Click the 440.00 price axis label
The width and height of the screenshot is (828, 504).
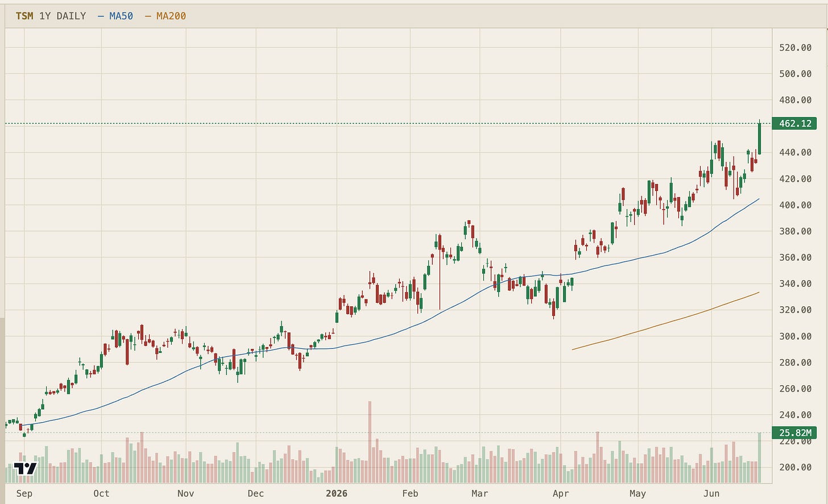pos(795,152)
